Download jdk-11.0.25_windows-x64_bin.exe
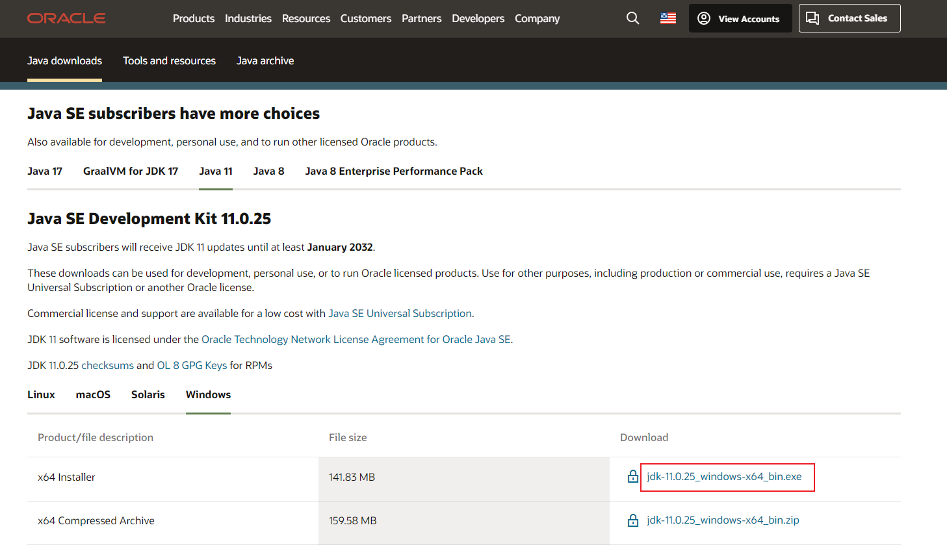This screenshot has height=560, width=947. (724, 477)
